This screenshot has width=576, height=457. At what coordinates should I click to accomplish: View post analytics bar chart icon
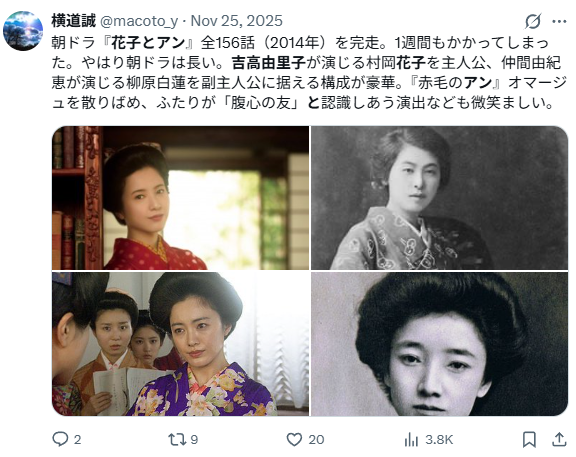[411, 439]
